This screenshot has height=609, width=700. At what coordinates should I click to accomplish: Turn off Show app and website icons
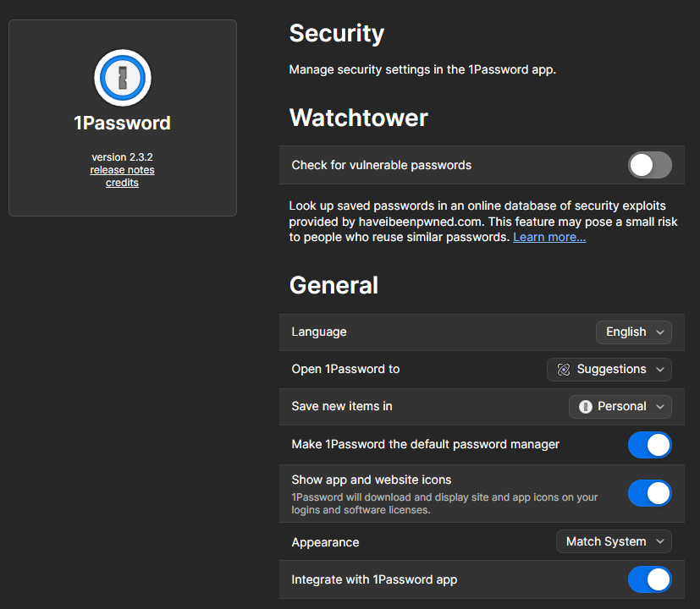coord(649,493)
